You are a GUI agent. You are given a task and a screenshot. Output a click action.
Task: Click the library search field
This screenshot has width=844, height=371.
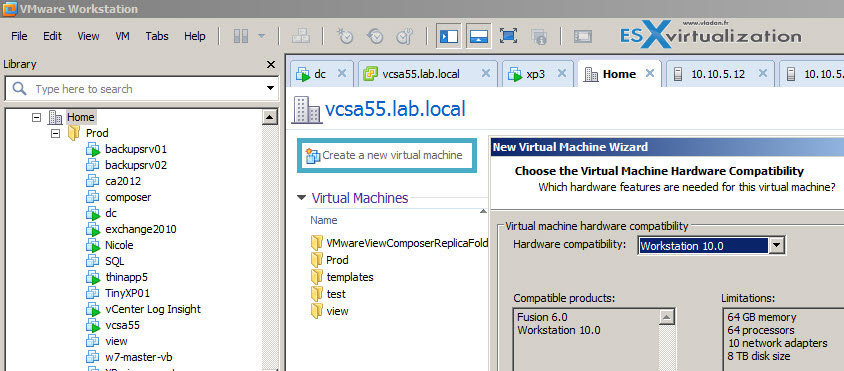point(142,89)
